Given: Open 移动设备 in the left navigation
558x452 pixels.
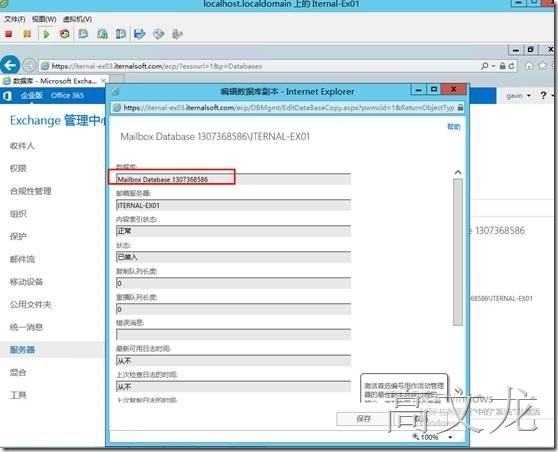Looking at the screenshot, I should coord(26,282).
